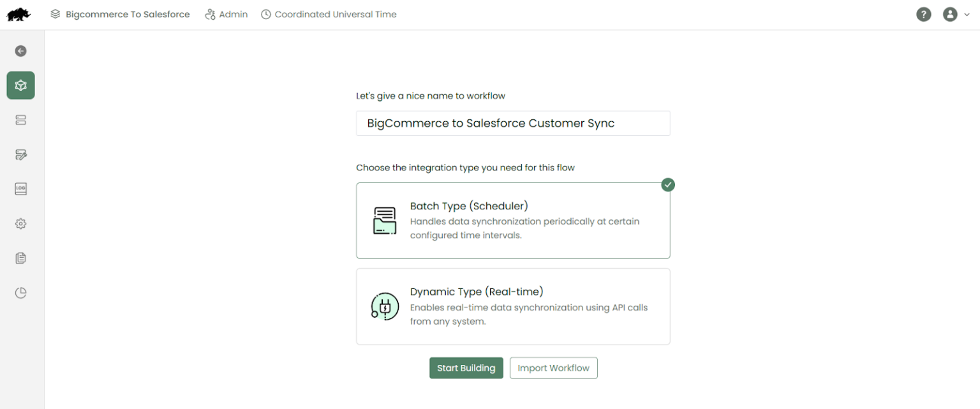Click the Import Workflow button
Screen dimensions: 980x409
tap(553, 368)
